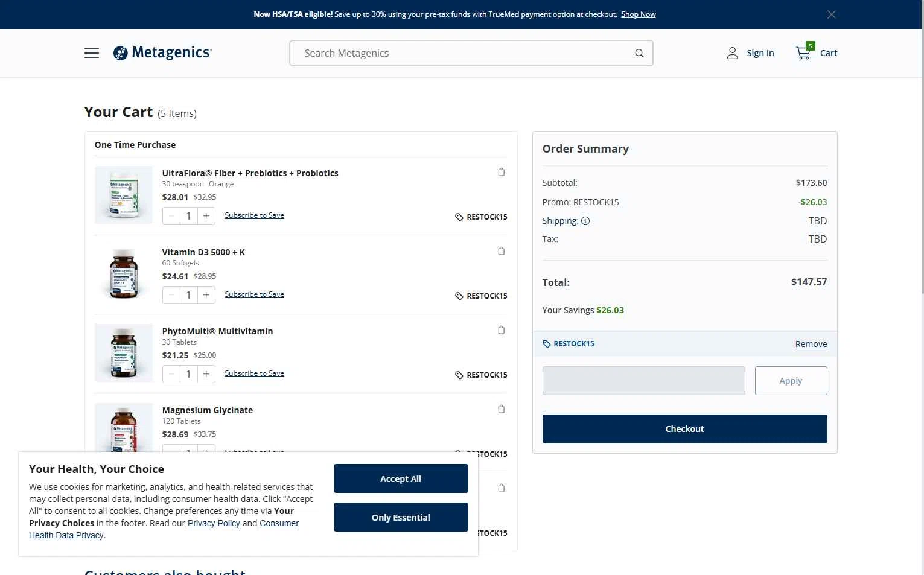
Task: Accept All cookies
Action: (401, 478)
